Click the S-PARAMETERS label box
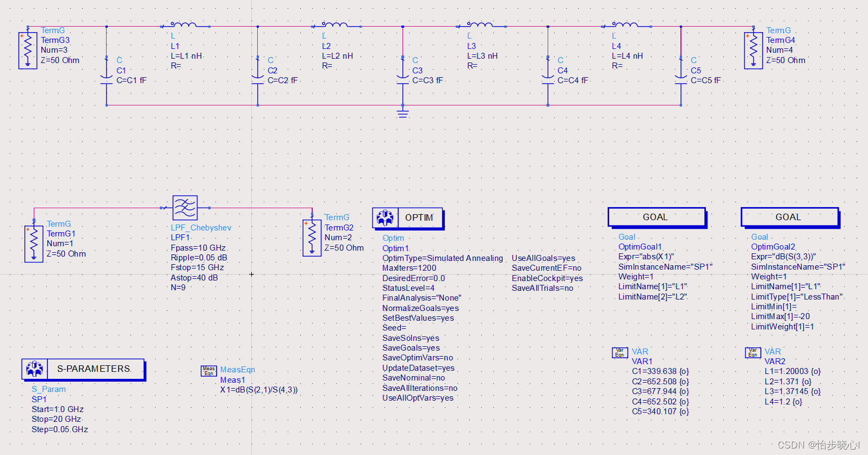 95,369
